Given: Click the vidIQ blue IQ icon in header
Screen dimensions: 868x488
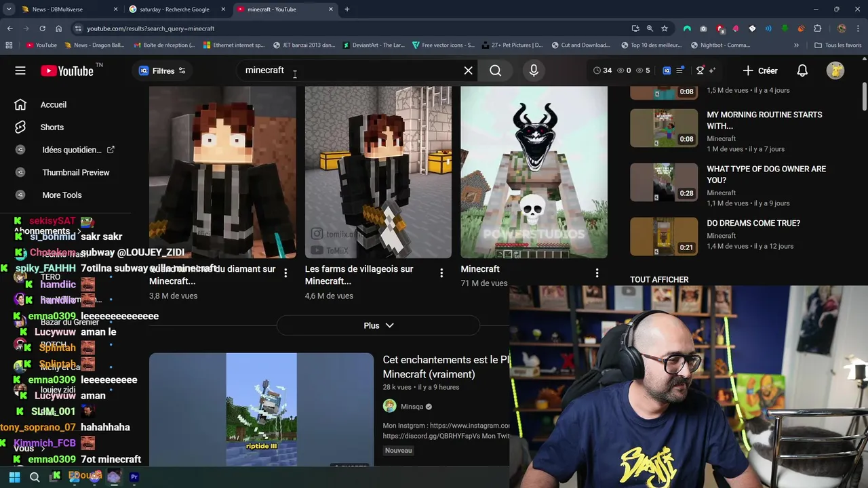Looking at the screenshot, I should [x=667, y=70].
